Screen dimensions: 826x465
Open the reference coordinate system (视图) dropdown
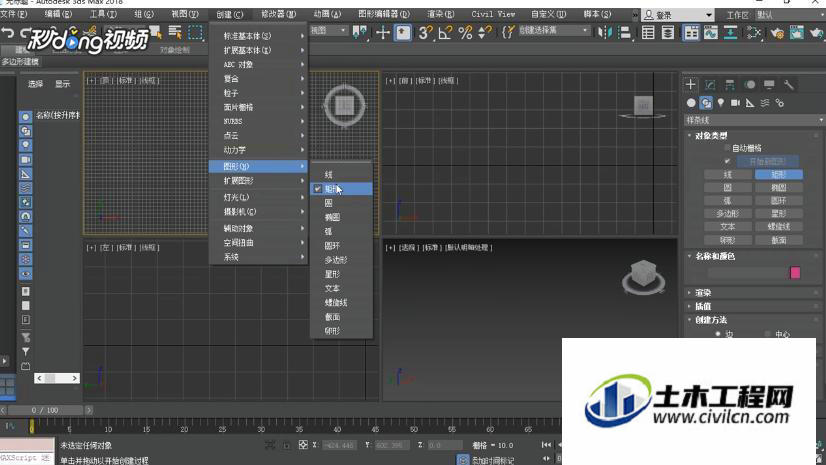328,31
